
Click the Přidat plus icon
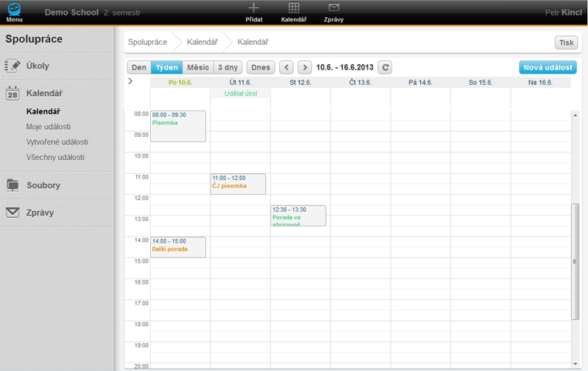[x=254, y=8]
